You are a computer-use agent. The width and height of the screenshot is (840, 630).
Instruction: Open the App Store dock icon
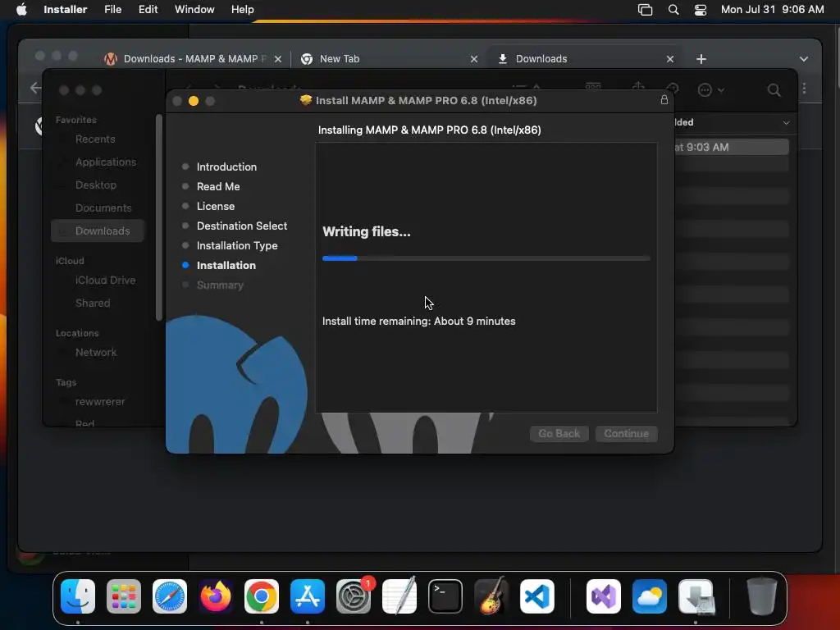[x=308, y=596]
